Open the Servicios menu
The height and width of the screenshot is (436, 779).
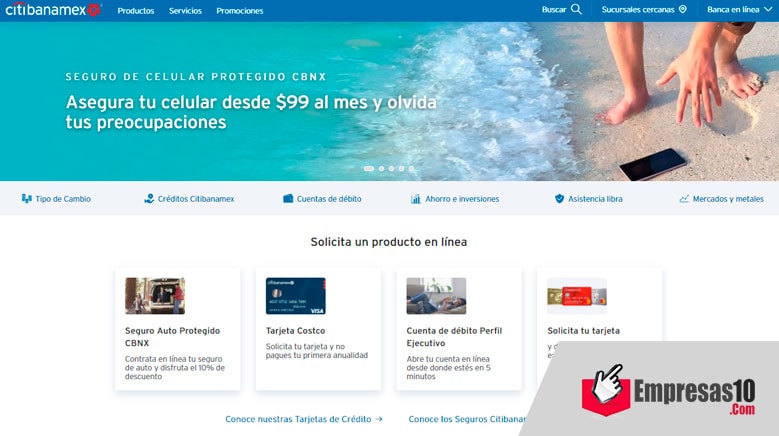tap(185, 10)
